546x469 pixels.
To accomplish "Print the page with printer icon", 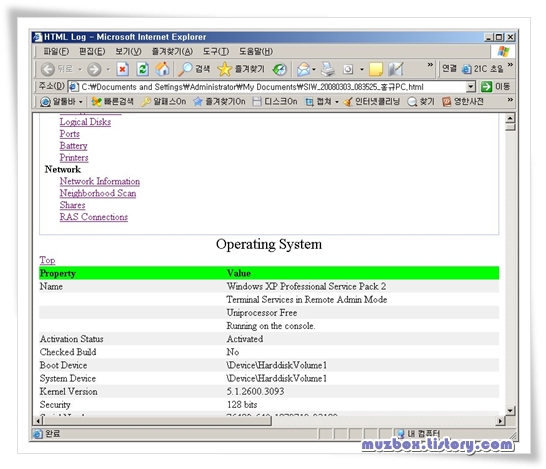I will 327,69.
